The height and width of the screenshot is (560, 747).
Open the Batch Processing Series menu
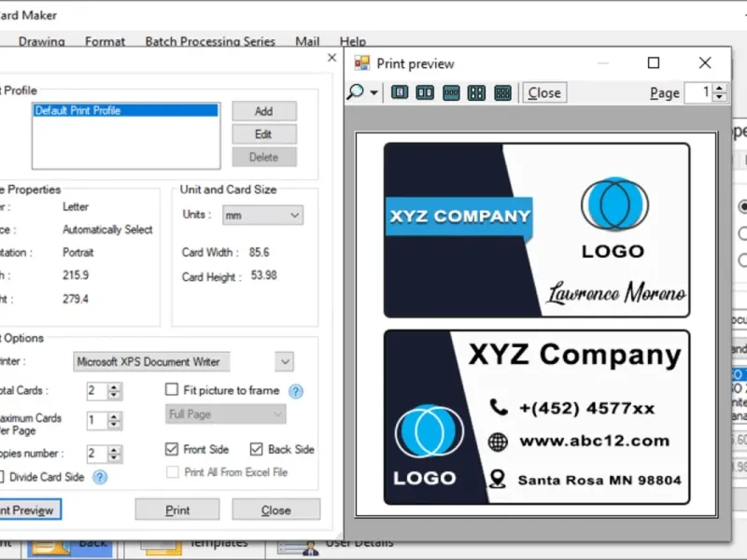(210, 41)
